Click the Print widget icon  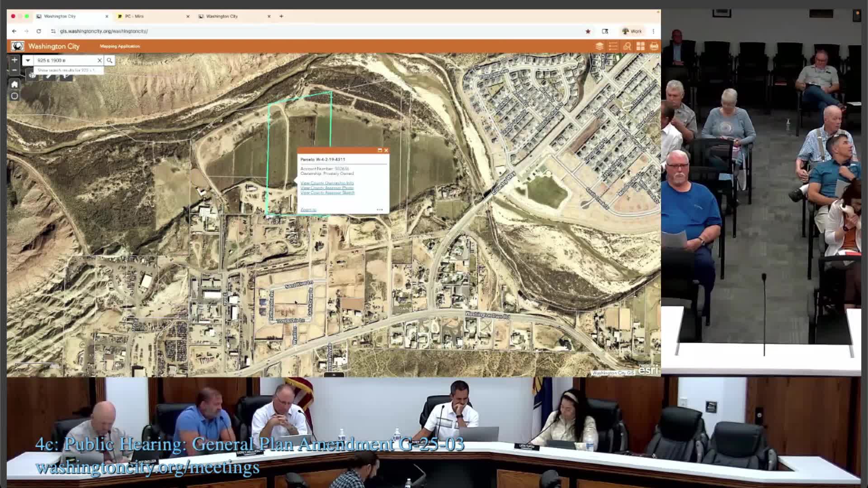coord(654,46)
